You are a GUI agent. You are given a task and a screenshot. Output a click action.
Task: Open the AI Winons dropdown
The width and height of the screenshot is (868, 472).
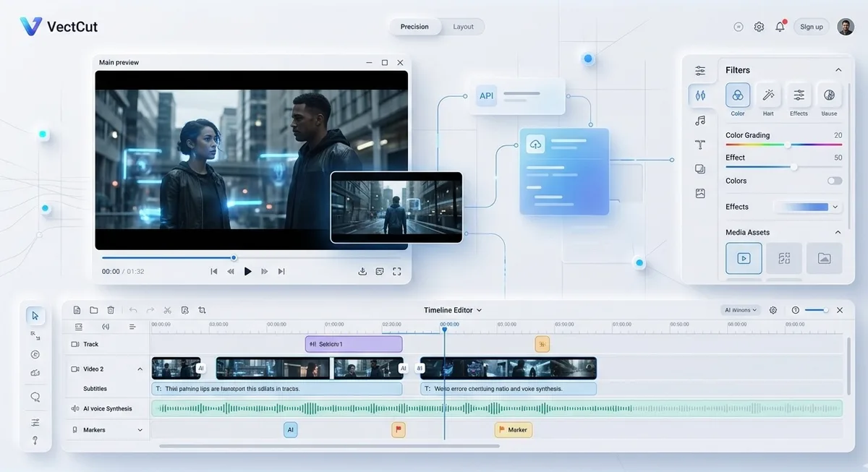(x=741, y=310)
